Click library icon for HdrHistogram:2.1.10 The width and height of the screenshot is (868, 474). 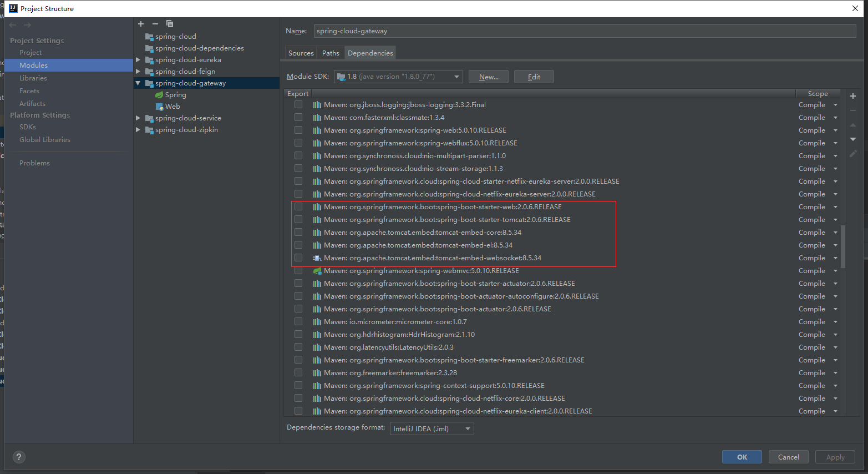coord(317,335)
